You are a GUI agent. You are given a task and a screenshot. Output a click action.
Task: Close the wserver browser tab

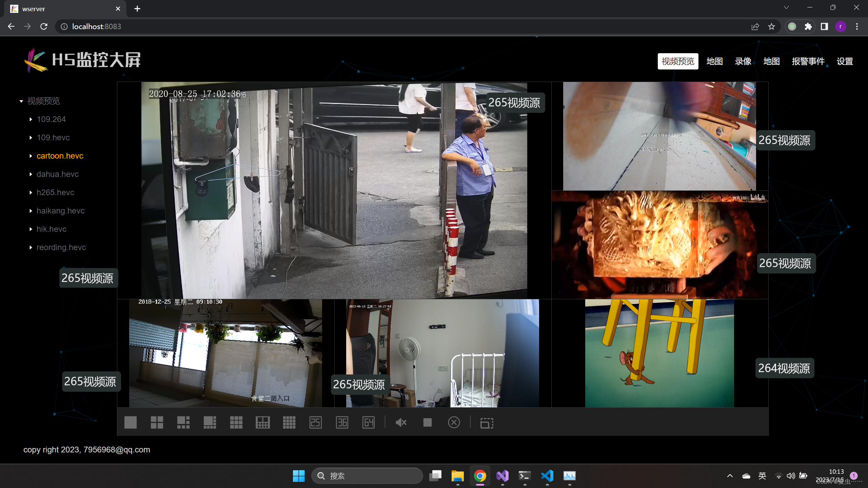(x=118, y=9)
